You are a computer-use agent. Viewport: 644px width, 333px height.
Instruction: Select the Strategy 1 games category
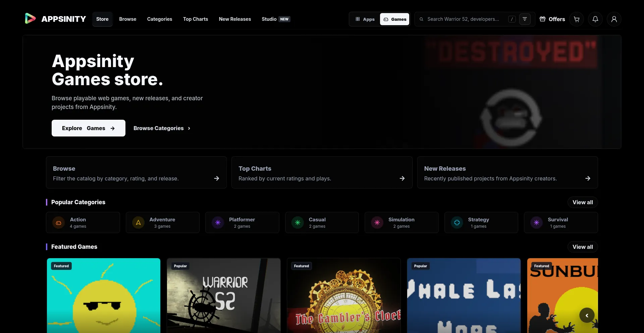tap(481, 222)
